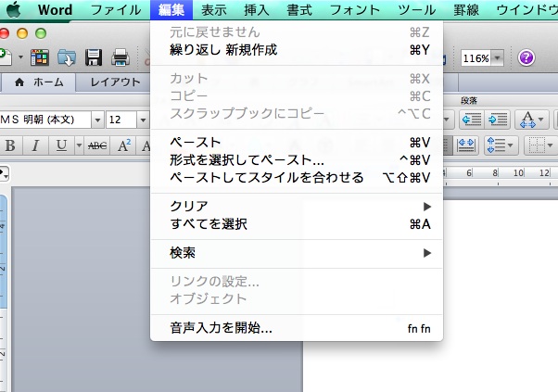
Task: Open the zoom percentage dropdown
Action: pyautogui.click(x=498, y=57)
